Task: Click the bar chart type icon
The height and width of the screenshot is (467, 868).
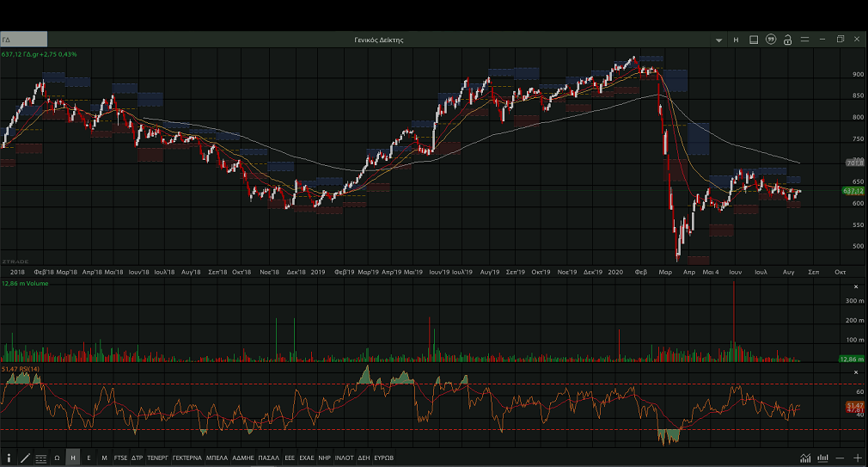Action: coord(823,458)
